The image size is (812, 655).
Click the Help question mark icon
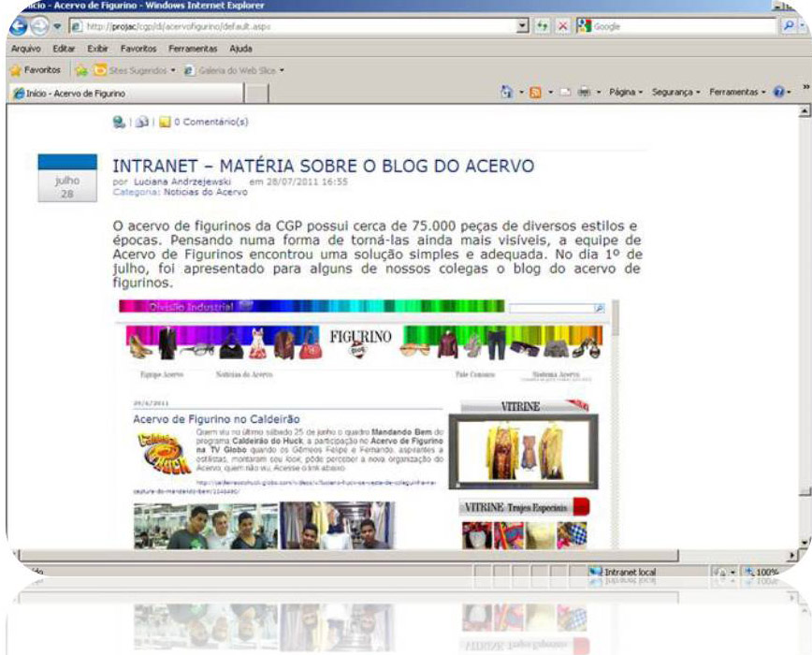778,93
